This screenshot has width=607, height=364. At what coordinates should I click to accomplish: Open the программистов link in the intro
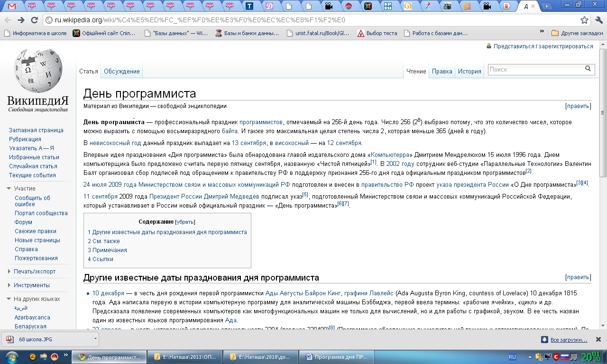point(261,122)
